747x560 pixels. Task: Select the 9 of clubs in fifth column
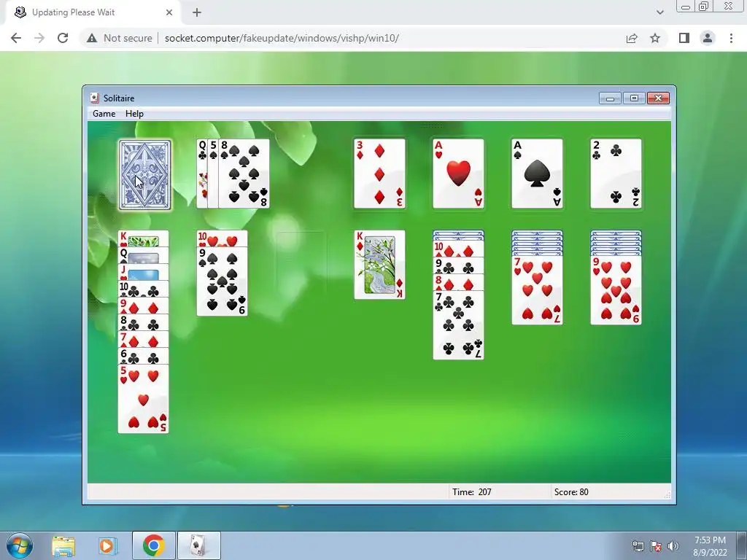pos(458,265)
